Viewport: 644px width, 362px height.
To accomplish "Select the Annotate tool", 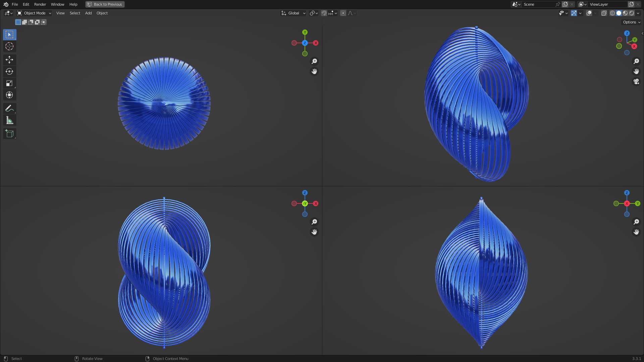I will pyautogui.click(x=9, y=108).
